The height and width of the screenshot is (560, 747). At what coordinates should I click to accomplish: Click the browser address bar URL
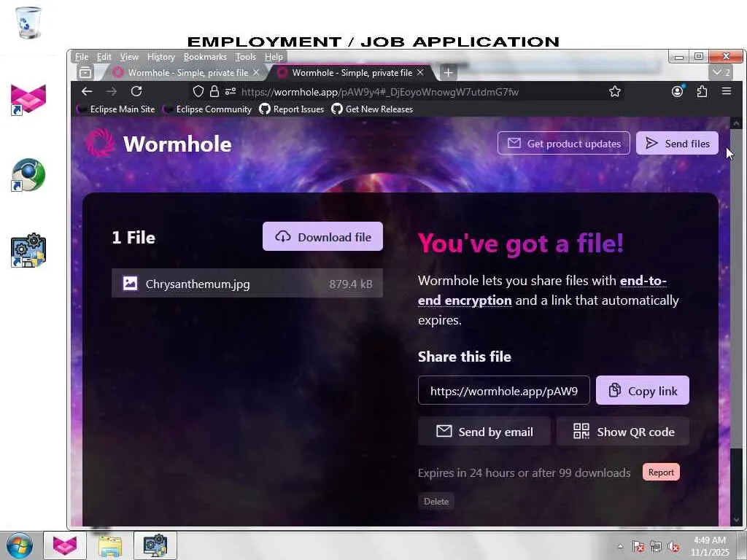pyautogui.click(x=379, y=91)
